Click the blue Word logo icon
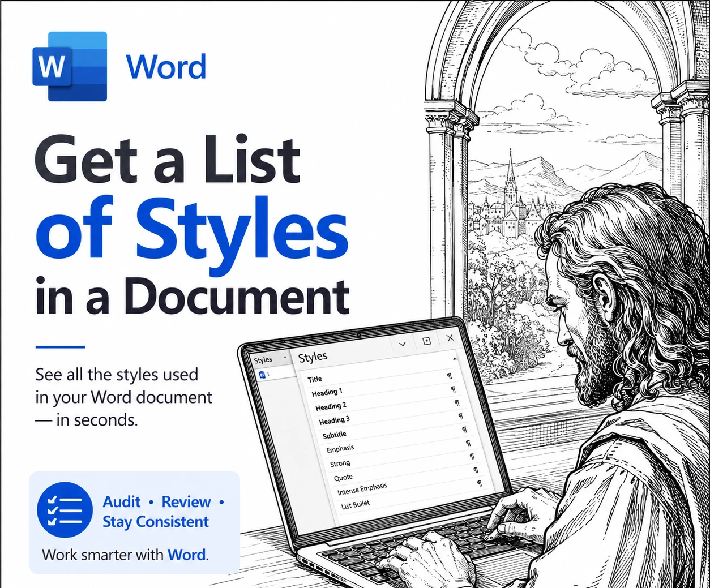The image size is (710, 588). (x=70, y=66)
